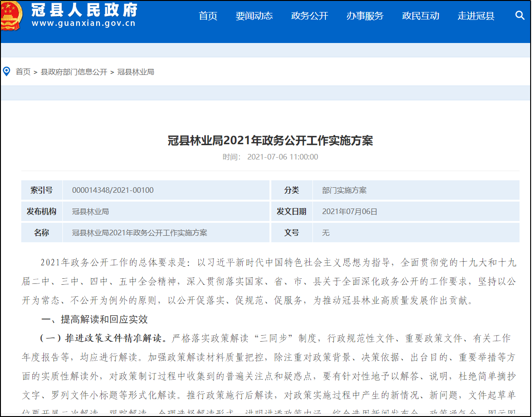Click the 冠县林业局 breadcrumb link

coord(136,72)
